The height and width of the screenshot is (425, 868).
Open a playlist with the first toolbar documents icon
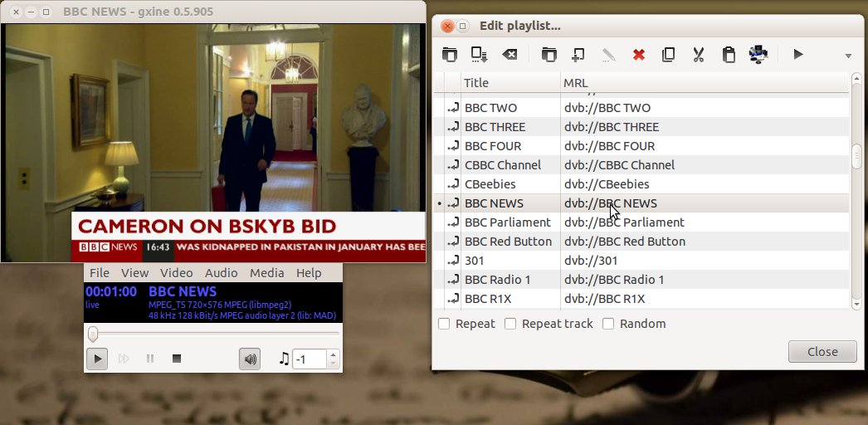point(450,54)
